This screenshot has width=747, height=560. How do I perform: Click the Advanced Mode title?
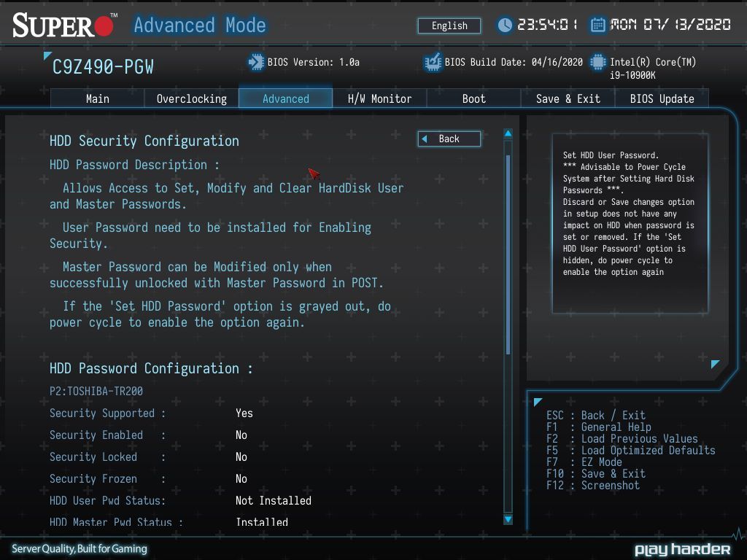click(x=200, y=26)
